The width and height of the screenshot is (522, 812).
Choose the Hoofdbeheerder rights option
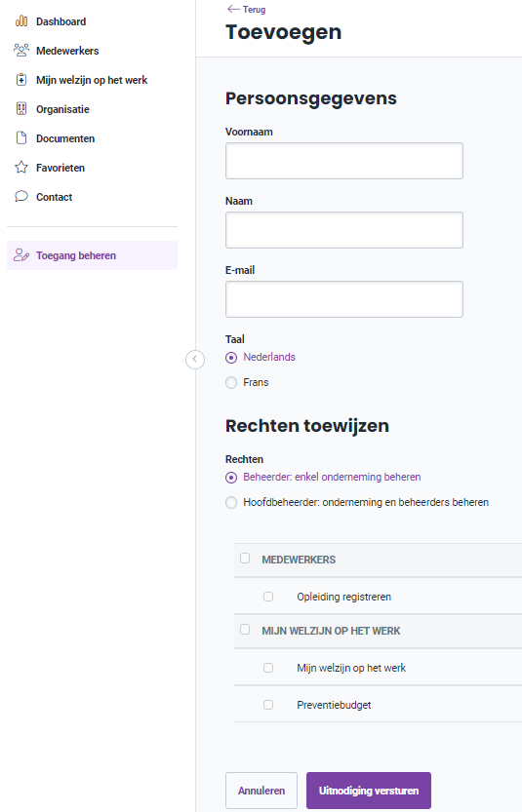coord(231,502)
